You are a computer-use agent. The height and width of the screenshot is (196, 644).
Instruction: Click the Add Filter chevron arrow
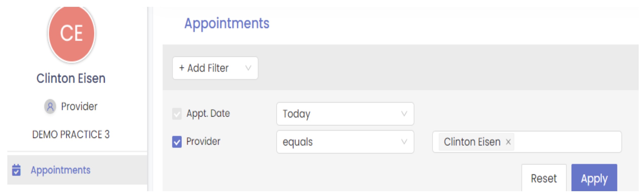click(x=248, y=68)
